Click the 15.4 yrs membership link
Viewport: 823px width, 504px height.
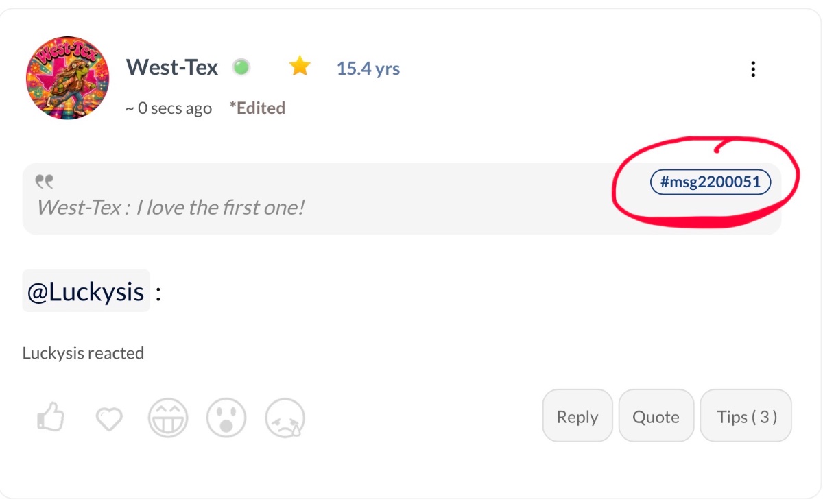point(368,69)
